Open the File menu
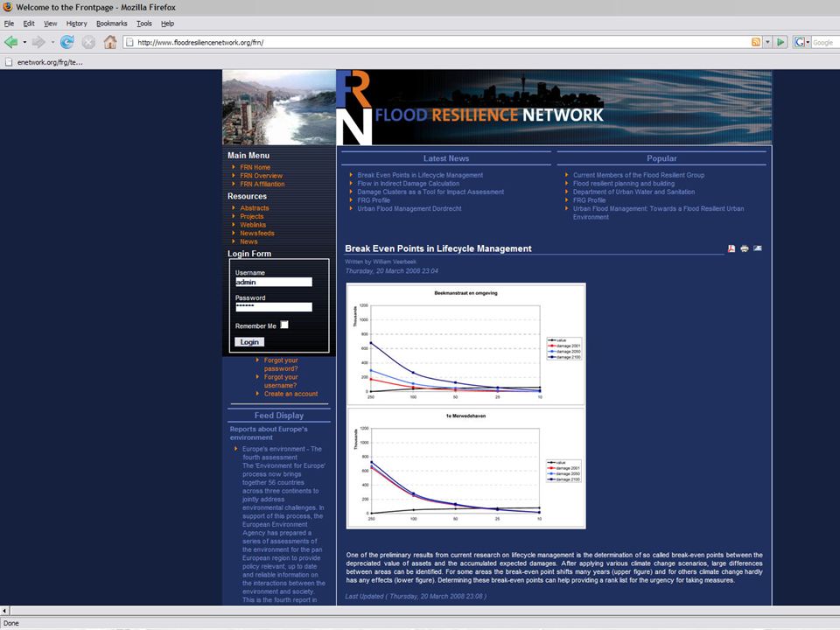The height and width of the screenshot is (630, 840). [x=9, y=24]
